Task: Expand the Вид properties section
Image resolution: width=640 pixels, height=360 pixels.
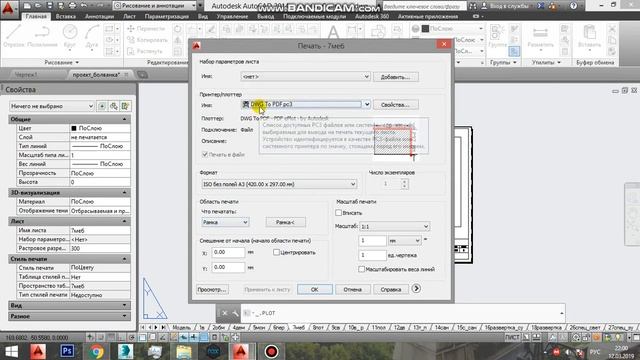Action: [124, 305]
